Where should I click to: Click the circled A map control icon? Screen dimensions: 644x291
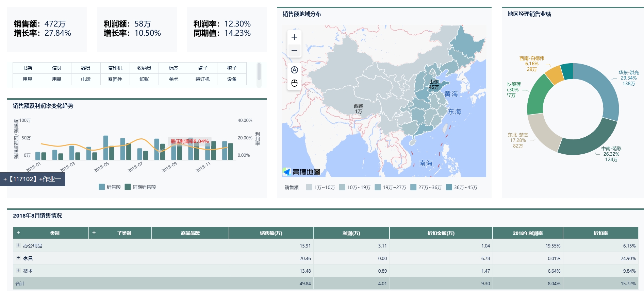click(x=294, y=70)
